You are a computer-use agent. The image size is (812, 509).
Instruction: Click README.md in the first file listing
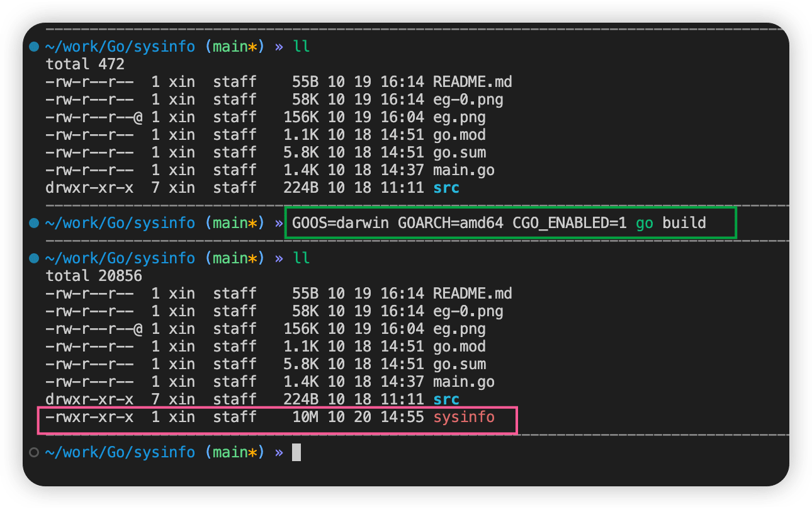pyautogui.click(x=472, y=82)
